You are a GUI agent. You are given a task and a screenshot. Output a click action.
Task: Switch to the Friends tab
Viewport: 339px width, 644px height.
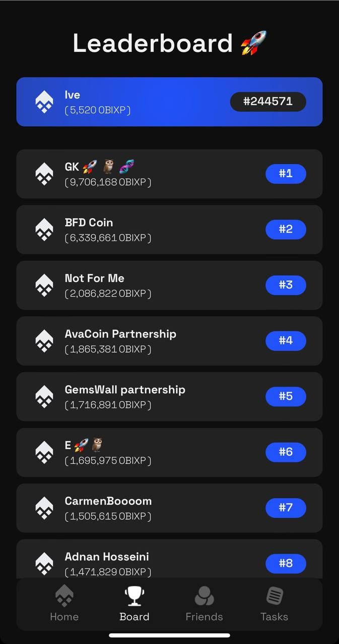pyautogui.click(x=204, y=604)
